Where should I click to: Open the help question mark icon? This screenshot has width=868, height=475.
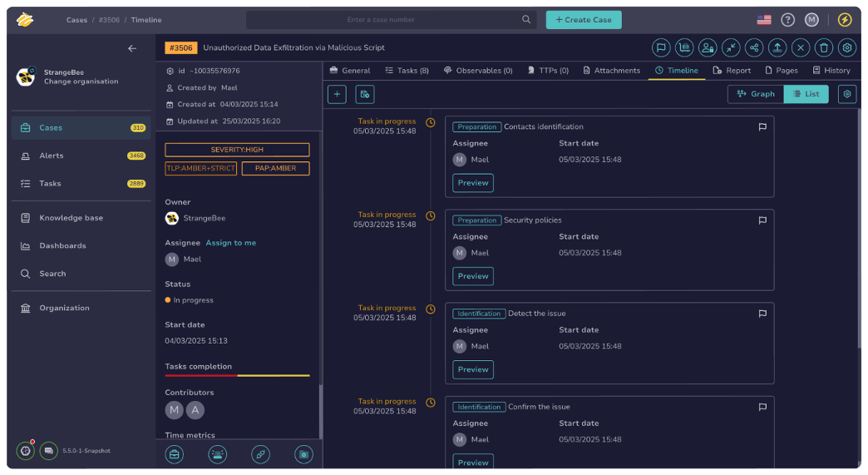point(787,20)
